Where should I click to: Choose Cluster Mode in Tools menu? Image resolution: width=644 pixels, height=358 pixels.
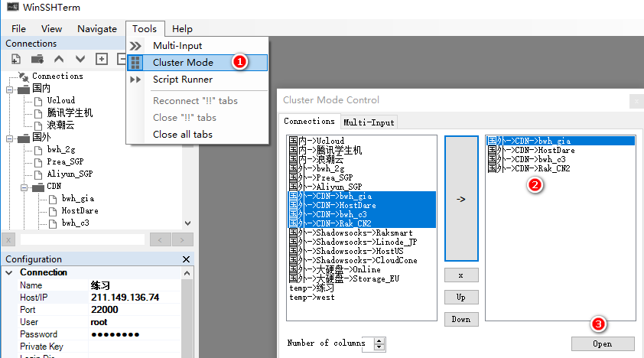click(x=183, y=63)
